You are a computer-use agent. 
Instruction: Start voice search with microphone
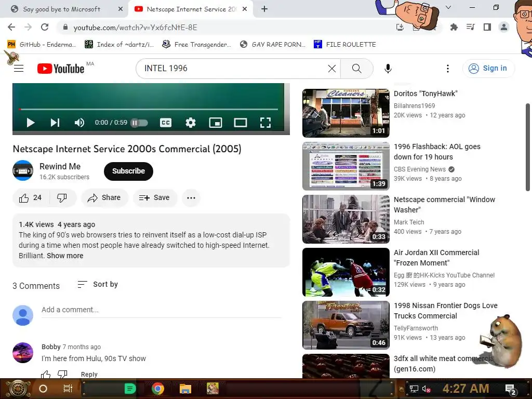(388, 69)
